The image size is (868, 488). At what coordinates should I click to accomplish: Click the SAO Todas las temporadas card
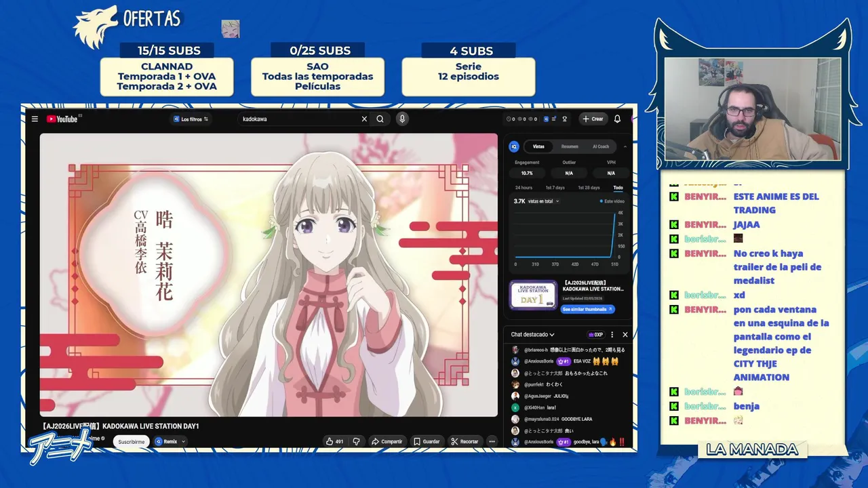click(x=317, y=77)
